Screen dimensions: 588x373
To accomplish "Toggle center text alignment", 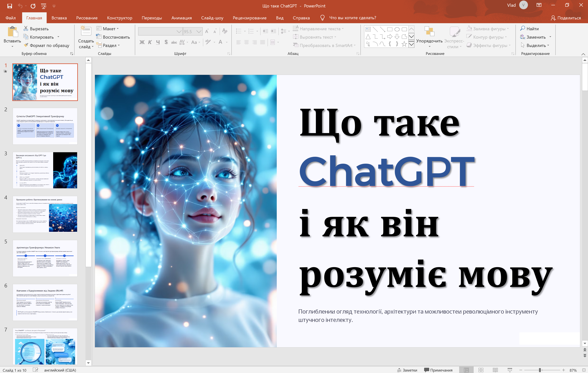I will (247, 42).
